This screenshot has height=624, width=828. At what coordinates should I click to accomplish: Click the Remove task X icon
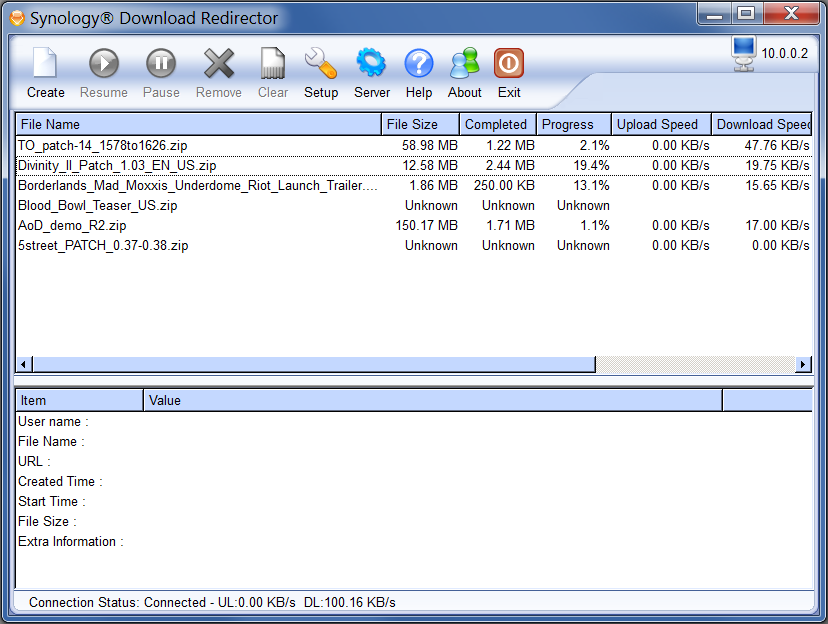[219, 63]
